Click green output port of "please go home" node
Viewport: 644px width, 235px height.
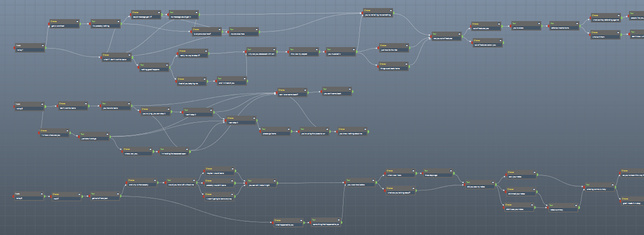coord(291,132)
